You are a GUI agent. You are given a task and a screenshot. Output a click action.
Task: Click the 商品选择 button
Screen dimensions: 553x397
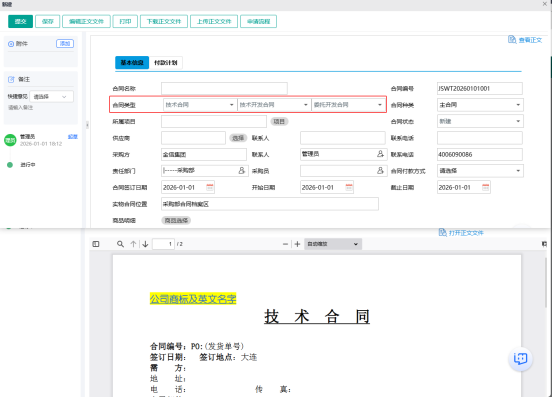[x=176, y=221]
